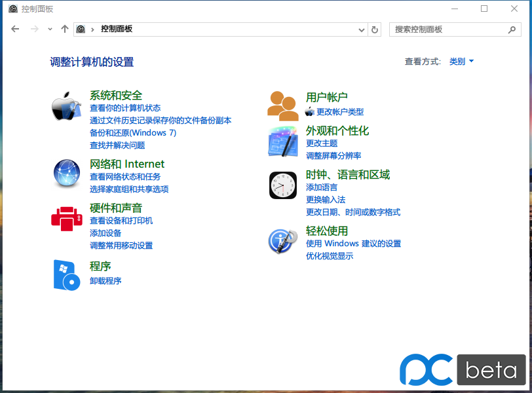
Task: Open 更改帐户类型 link
Action: [x=339, y=112]
